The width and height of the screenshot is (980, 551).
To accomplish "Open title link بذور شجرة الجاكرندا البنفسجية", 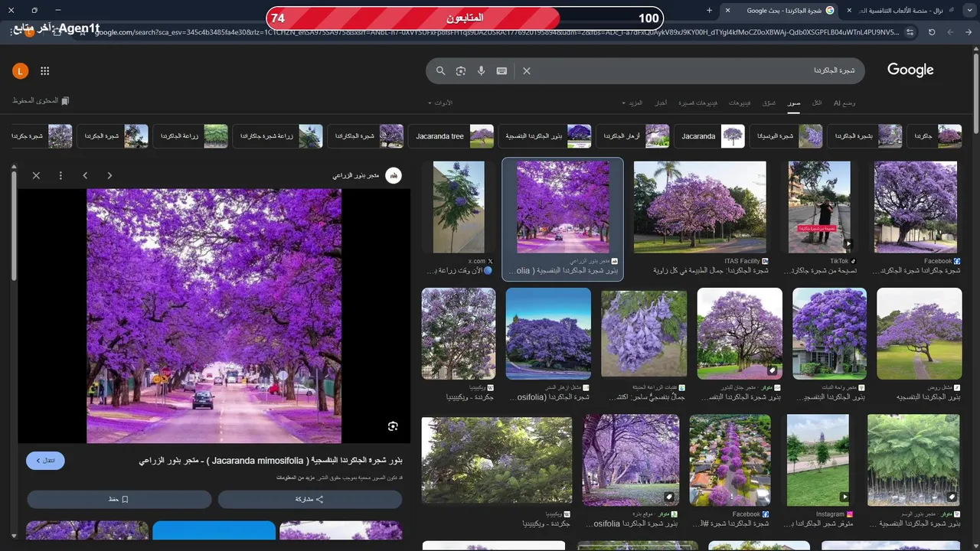I will pyautogui.click(x=271, y=461).
